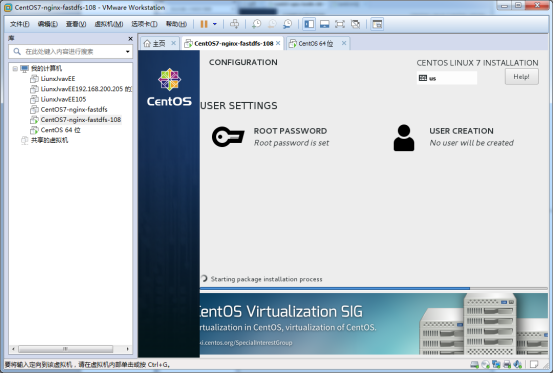Screen dimensions: 553x373
Task: Click the network adapter status bar icon
Action: 496,364
